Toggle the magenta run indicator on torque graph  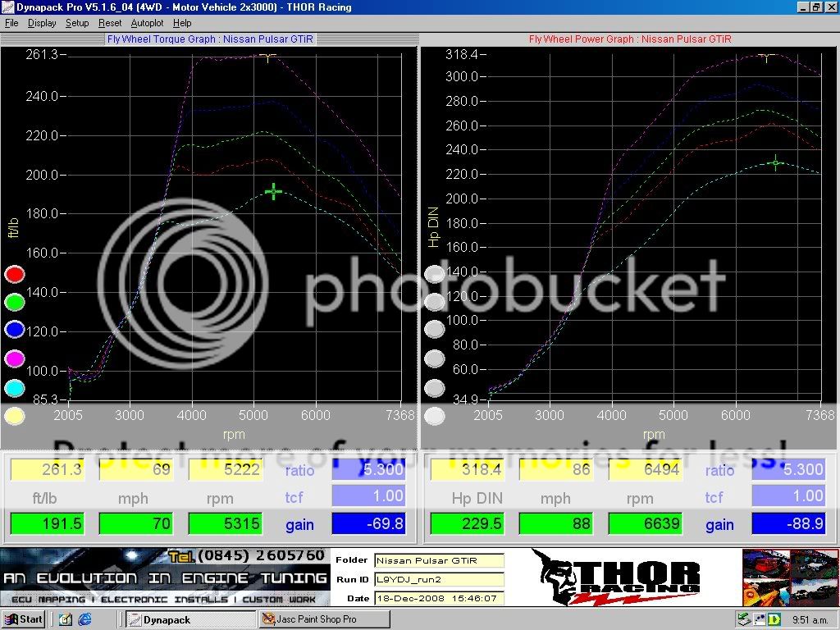[x=15, y=358]
